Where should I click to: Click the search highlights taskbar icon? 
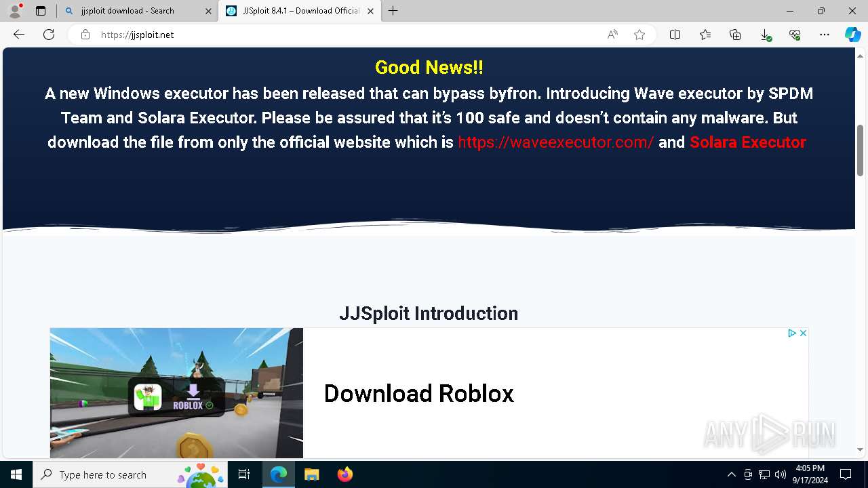click(201, 474)
